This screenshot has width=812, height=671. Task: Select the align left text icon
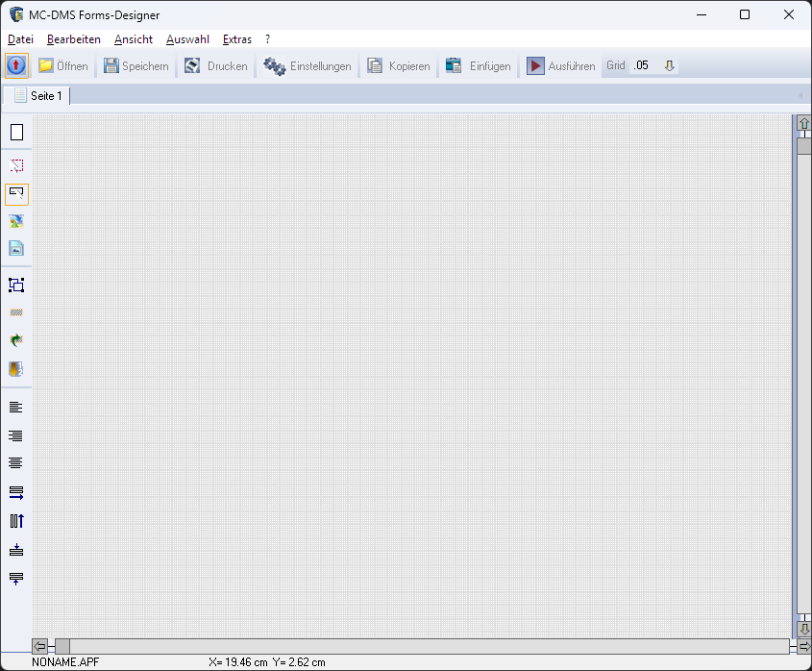(x=16, y=407)
